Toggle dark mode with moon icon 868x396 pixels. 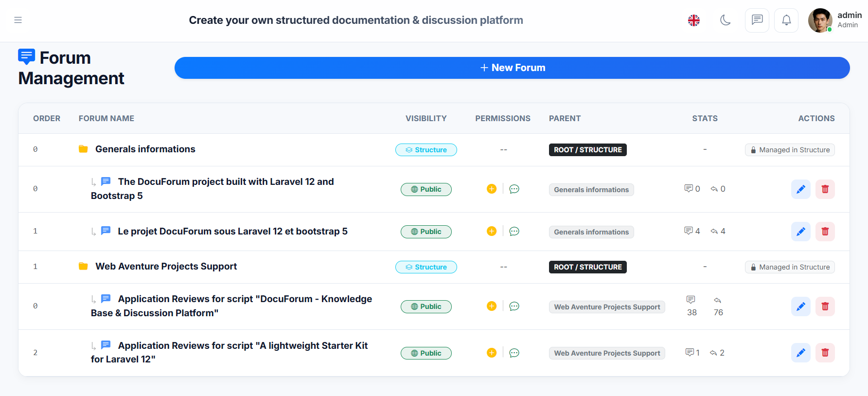(725, 20)
